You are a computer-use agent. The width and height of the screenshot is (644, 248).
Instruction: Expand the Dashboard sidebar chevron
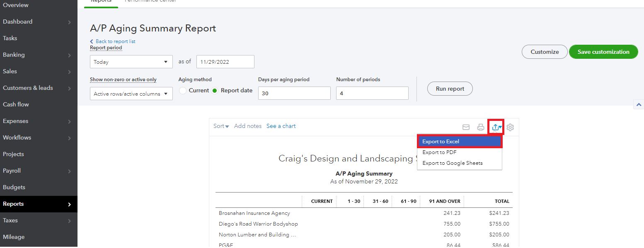click(69, 22)
